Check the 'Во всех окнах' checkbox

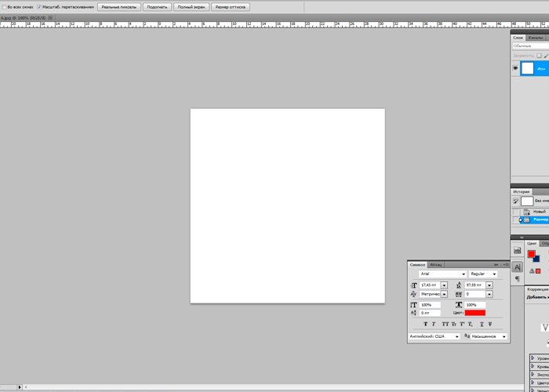tap(4, 6)
